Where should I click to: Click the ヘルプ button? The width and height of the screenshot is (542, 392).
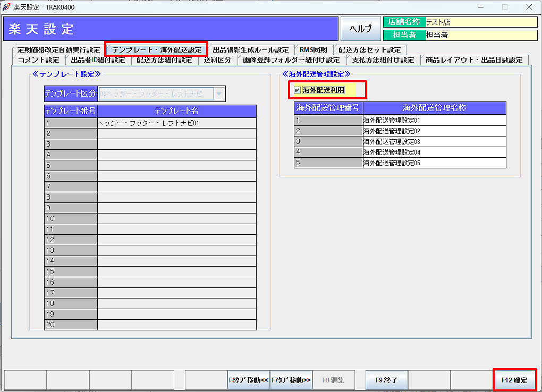click(x=360, y=29)
